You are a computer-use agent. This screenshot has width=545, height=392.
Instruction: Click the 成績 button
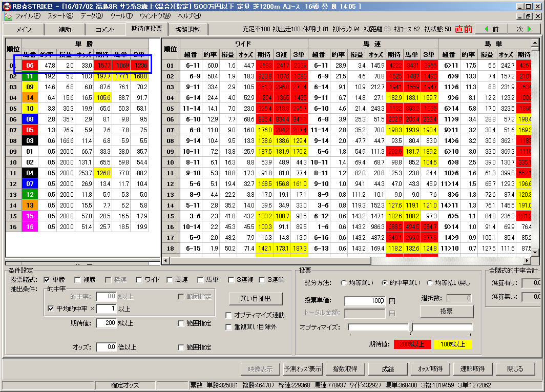[388, 369]
